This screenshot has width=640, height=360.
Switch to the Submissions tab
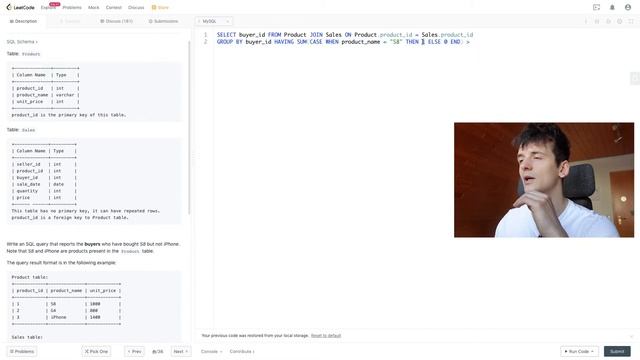163,21
